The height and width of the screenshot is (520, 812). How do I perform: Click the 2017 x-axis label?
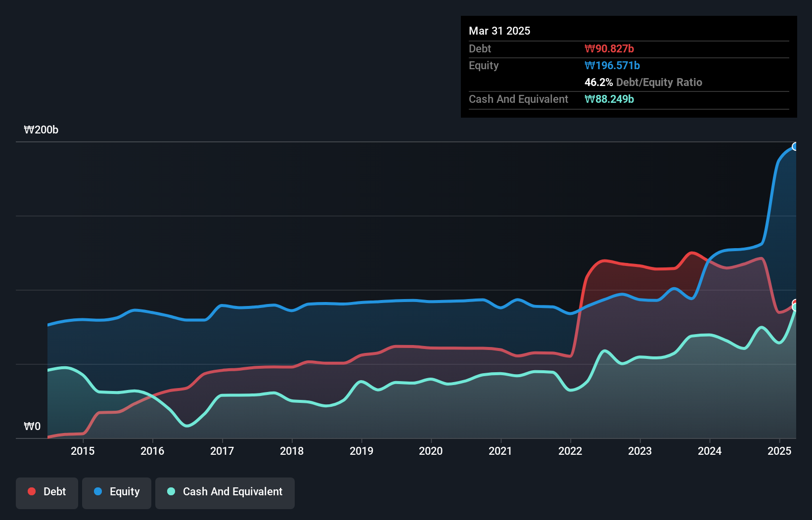click(x=222, y=451)
